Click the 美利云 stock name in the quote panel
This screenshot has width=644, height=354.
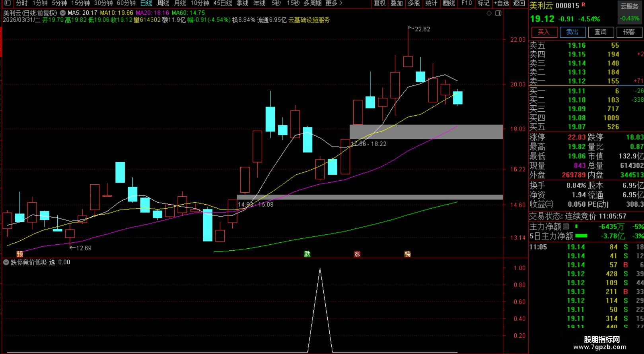pos(541,6)
